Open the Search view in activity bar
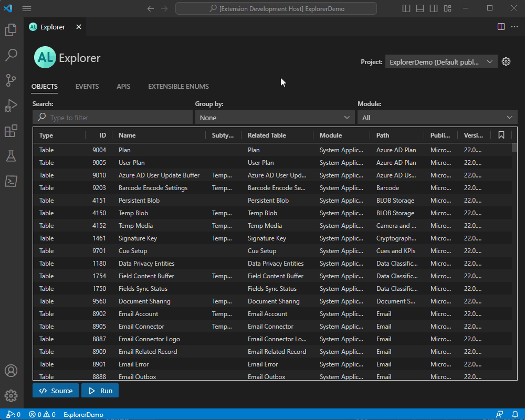The image size is (525, 420). coord(11,55)
